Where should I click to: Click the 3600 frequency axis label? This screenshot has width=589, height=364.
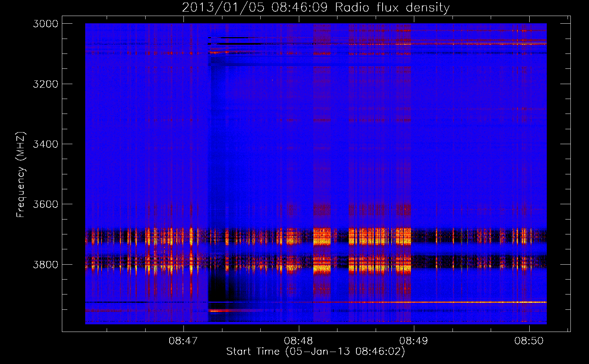tap(46, 204)
